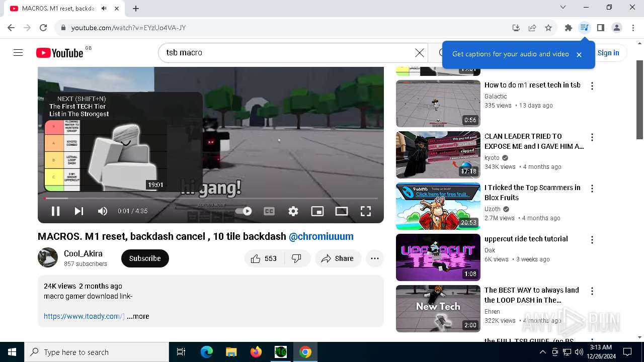
Task: Toggle autoplay switch in player
Action: click(x=244, y=211)
